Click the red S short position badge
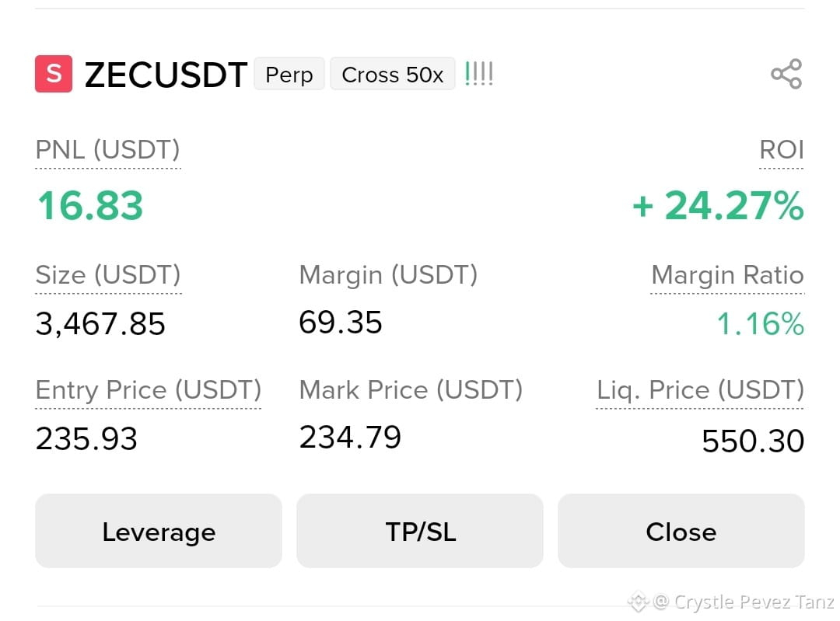Viewport: 840px width, 621px height. click(54, 74)
